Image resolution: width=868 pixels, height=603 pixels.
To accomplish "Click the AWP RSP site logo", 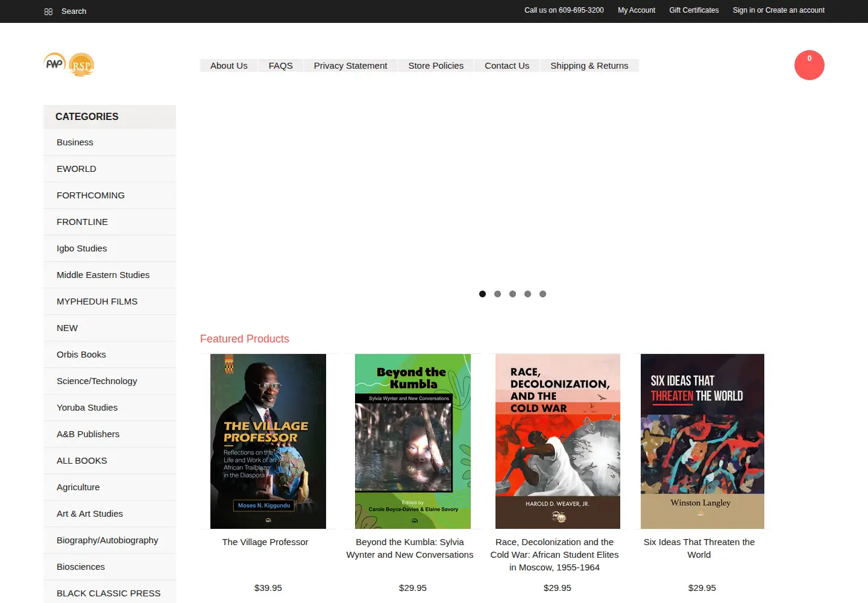I will pyautogui.click(x=69, y=65).
